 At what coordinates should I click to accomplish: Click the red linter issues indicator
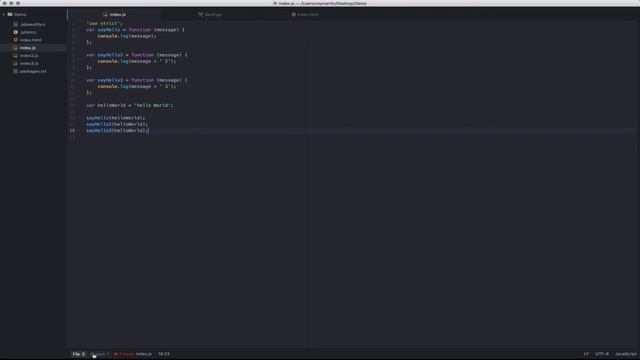tap(123, 354)
